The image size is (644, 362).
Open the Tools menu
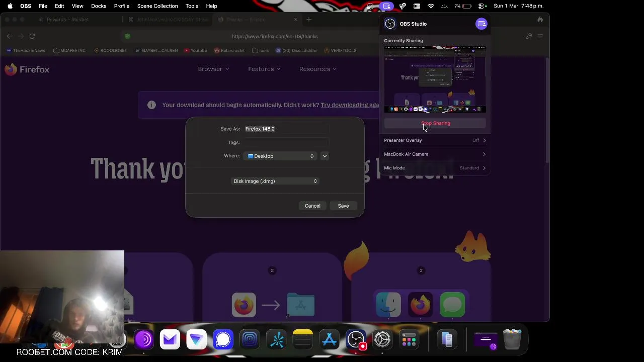pos(192,6)
